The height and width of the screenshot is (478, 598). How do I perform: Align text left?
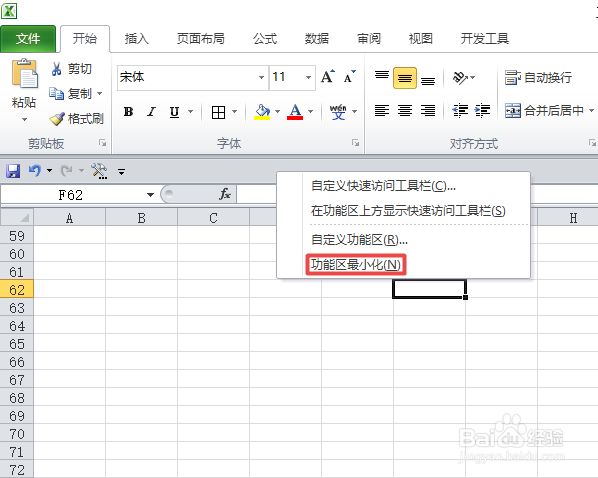[x=382, y=111]
